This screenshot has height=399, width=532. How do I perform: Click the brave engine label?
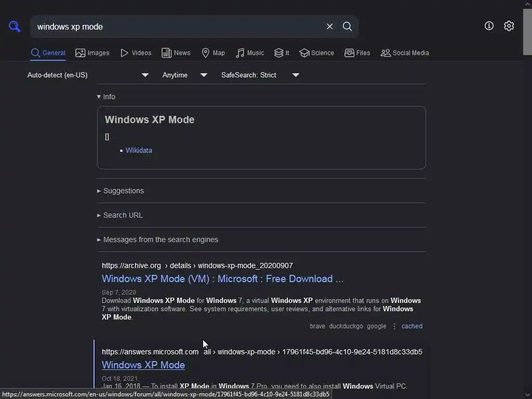click(x=317, y=326)
